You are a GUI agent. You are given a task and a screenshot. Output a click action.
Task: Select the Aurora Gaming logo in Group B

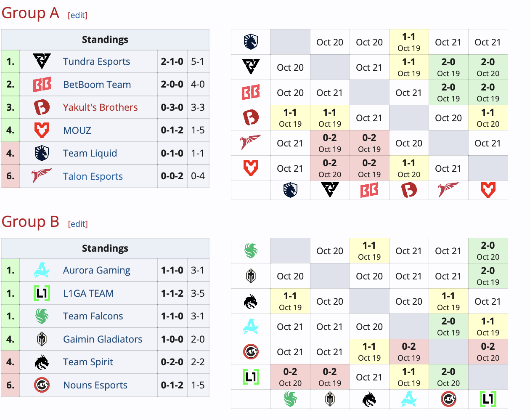pyautogui.click(x=42, y=270)
